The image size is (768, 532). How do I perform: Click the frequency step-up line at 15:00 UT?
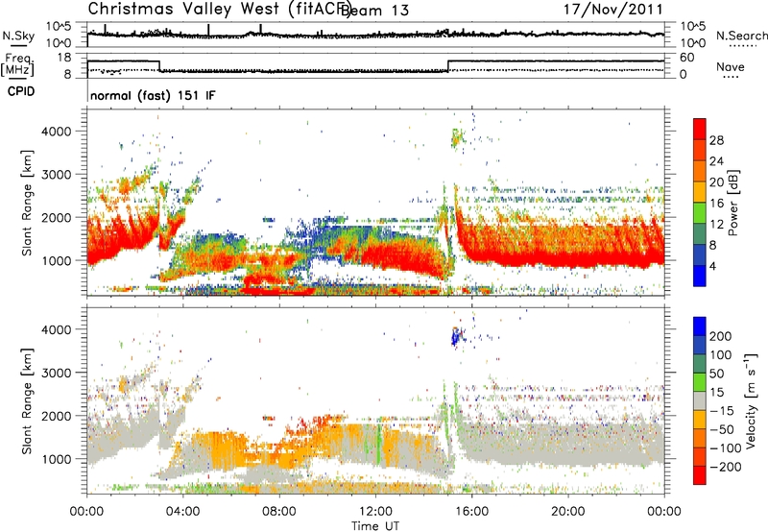(447, 66)
